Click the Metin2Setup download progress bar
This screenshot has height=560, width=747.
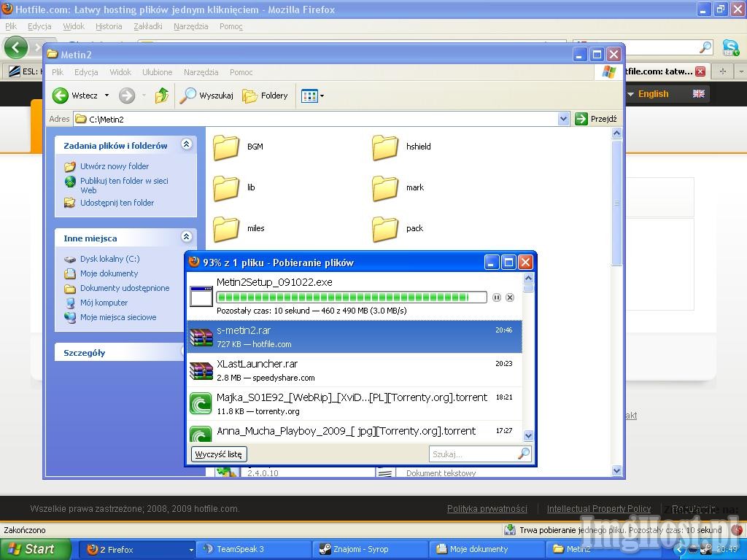(352, 297)
